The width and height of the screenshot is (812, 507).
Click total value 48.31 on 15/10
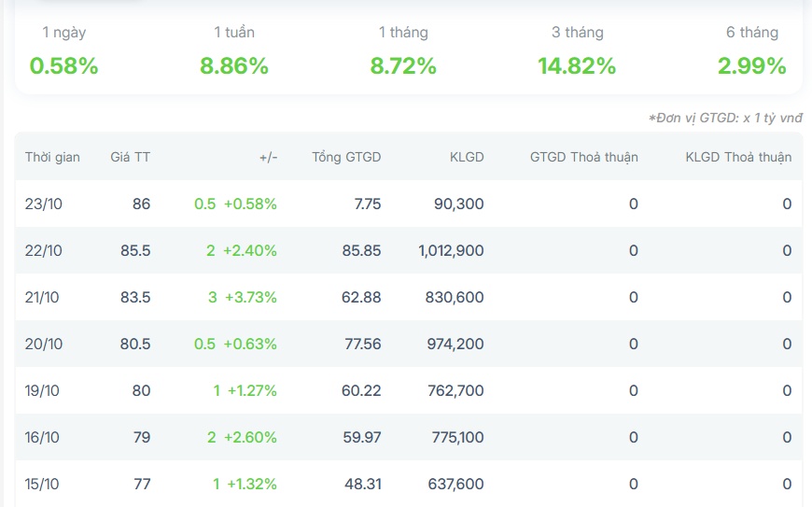[x=363, y=484]
